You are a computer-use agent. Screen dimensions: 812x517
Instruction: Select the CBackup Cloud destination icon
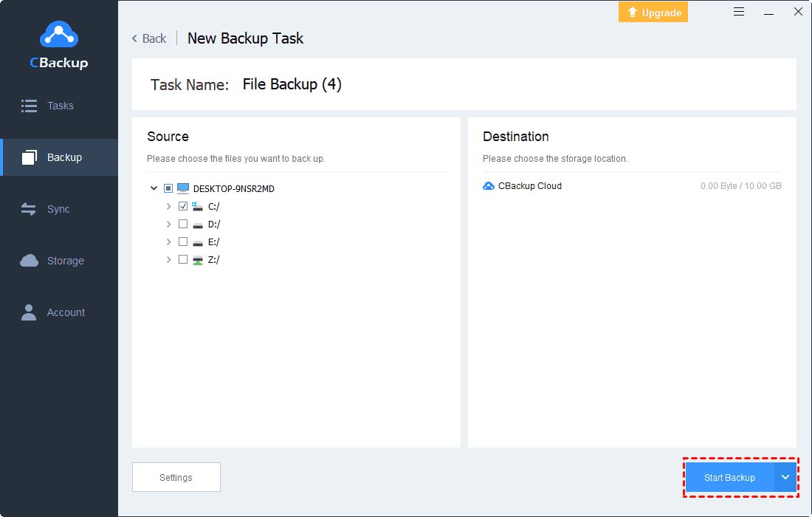click(488, 185)
